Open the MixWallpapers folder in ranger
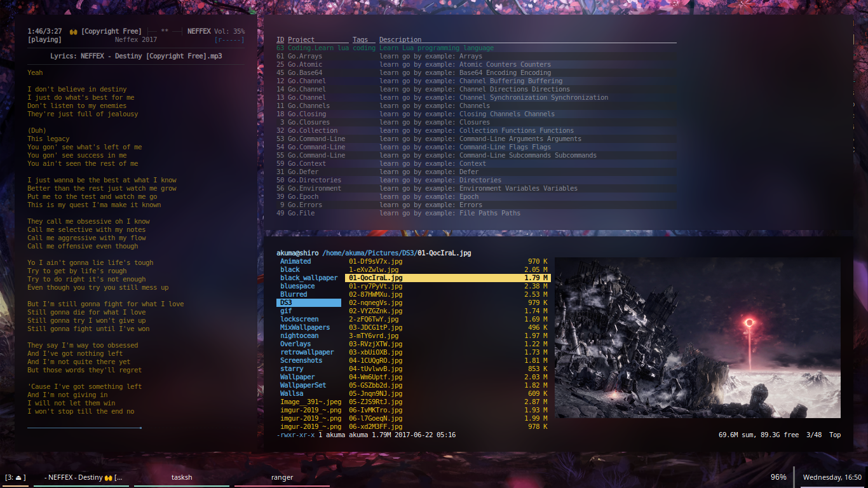The height and width of the screenshot is (488, 868). (305, 327)
